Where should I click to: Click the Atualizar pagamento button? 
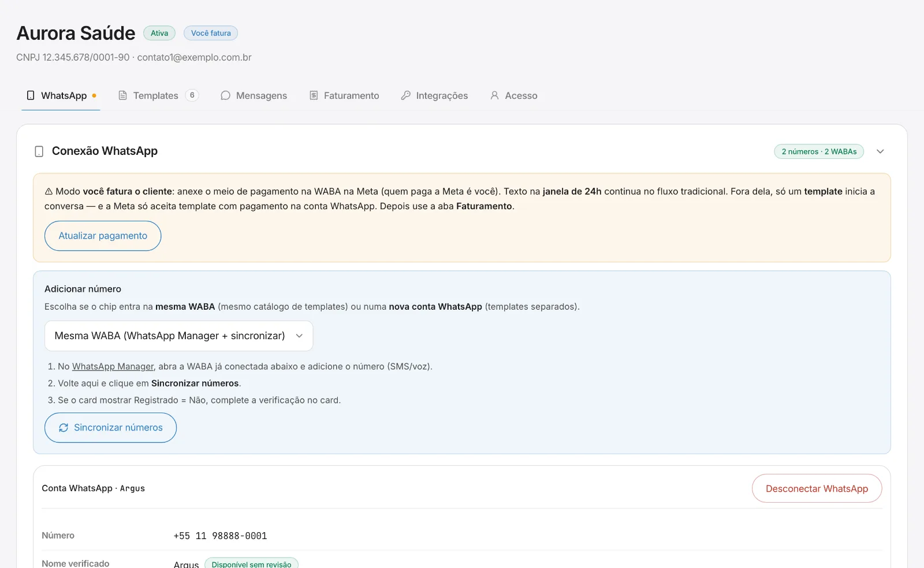[x=103, y=236]
